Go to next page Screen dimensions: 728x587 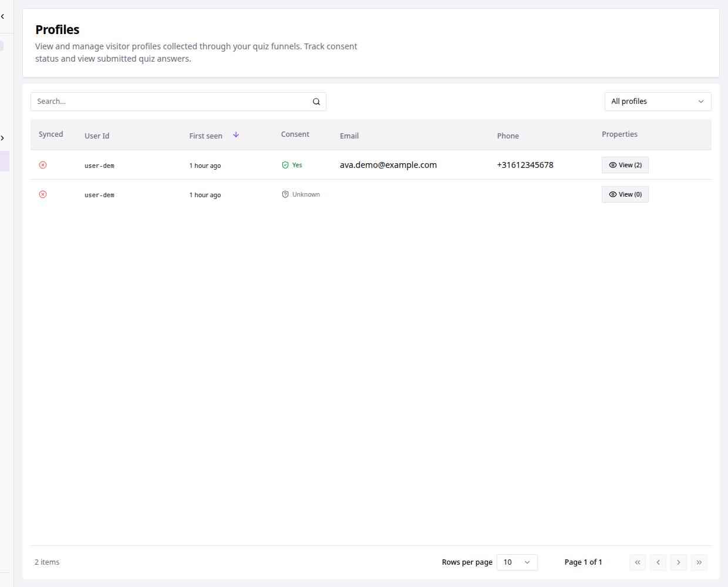tap(679, 562)
